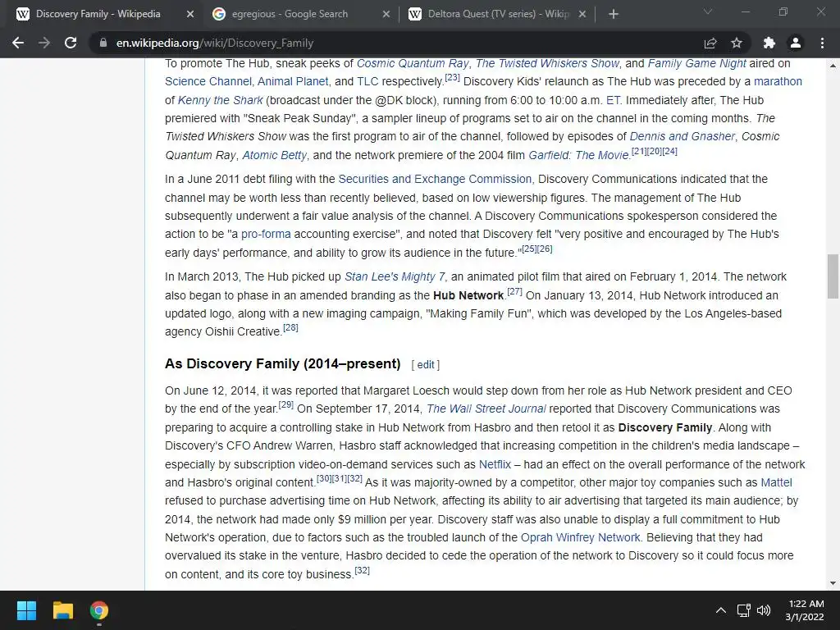This screenshot has width=840, height=630.
Task: Open Dennis and Gnasher link
Action: (x=682, y=136)
